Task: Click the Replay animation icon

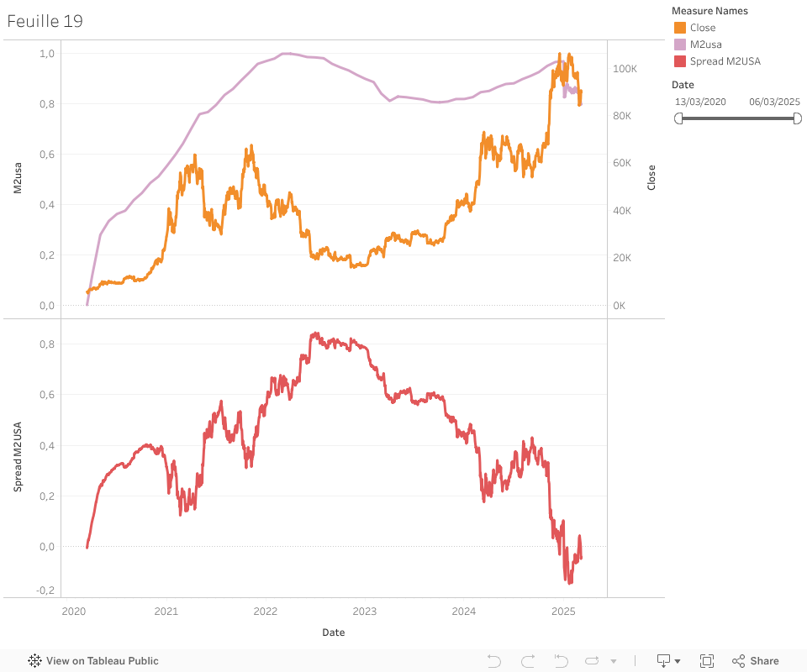Action: 592,661
